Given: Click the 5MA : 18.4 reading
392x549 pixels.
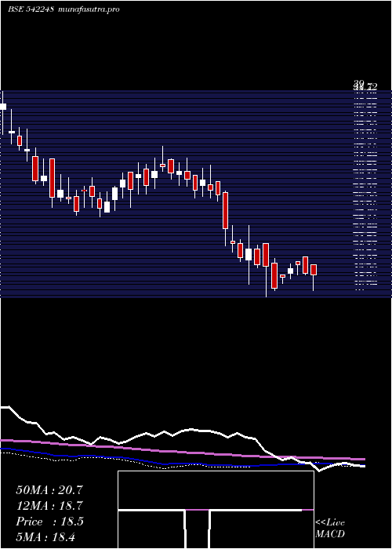Looking at the screenshot, I should click(45, 536).
